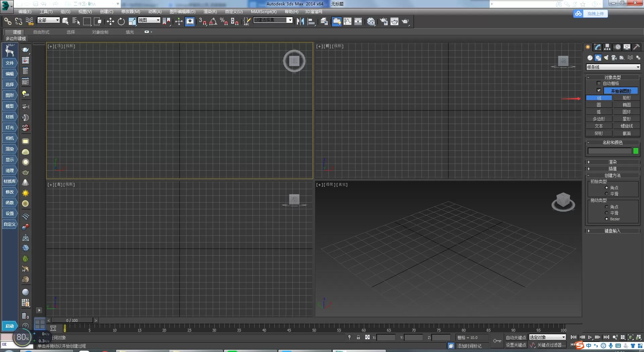Select the Move tool in main toolbar
Viewport: 644px width, 352px height.
(110, 21)
